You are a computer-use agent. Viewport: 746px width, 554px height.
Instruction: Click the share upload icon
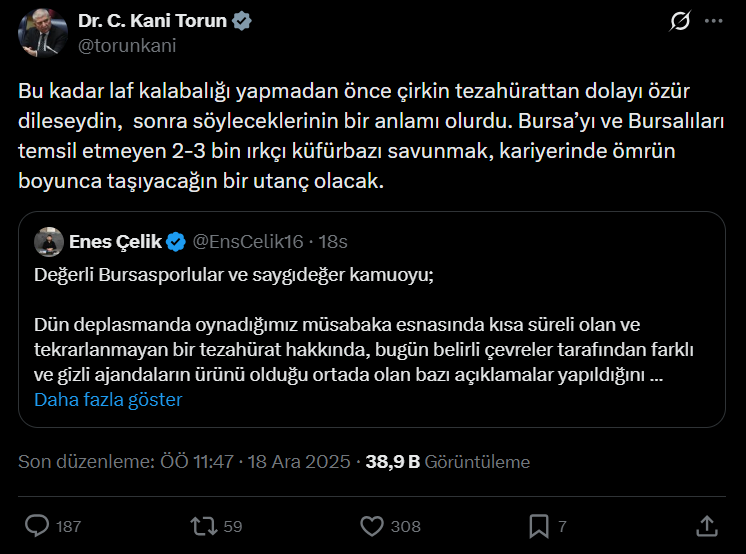pyautogui.click(x=705, y=525)
